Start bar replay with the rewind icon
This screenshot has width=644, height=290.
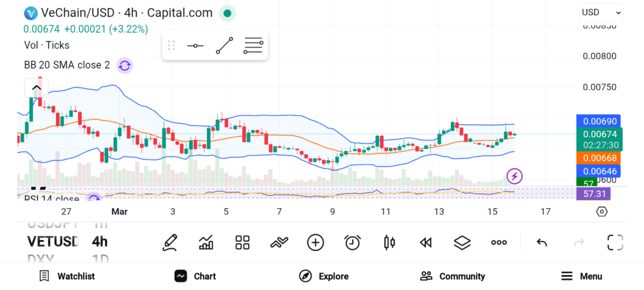426,242
